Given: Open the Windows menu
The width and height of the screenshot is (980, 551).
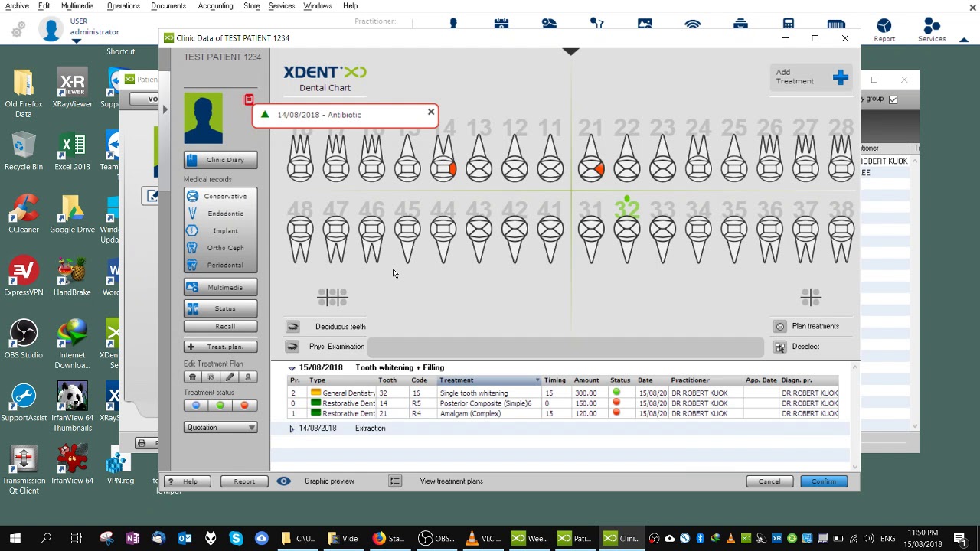Looking at the screenshot, I should [x=317, y=6].
